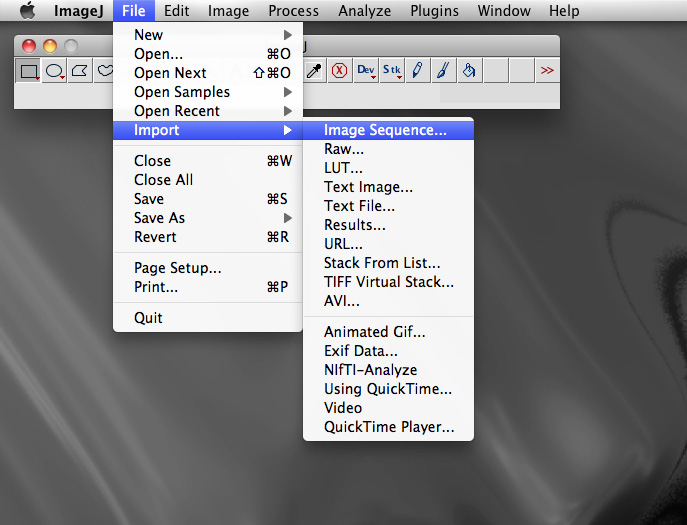Open the Apple menu
Viewport: 687px width, 525px height.
(28, 11)
